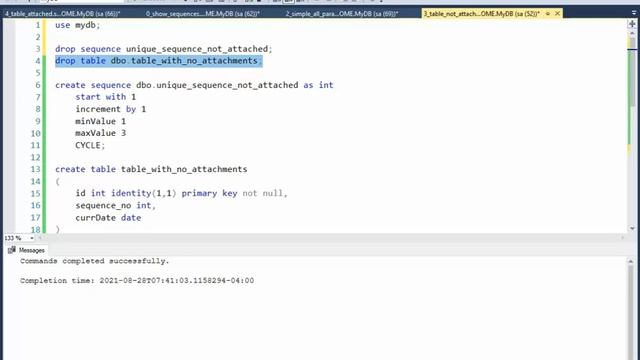Select the Messages results tab
The width and height of the screenshot is (640, 360).
27,250
